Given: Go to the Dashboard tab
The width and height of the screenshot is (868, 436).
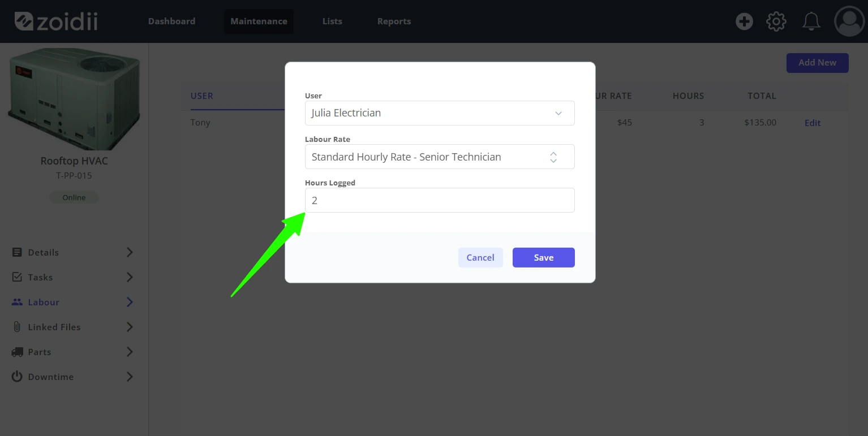Looking at the screenshot, I should pyautogui.click(x=171, y=21).
